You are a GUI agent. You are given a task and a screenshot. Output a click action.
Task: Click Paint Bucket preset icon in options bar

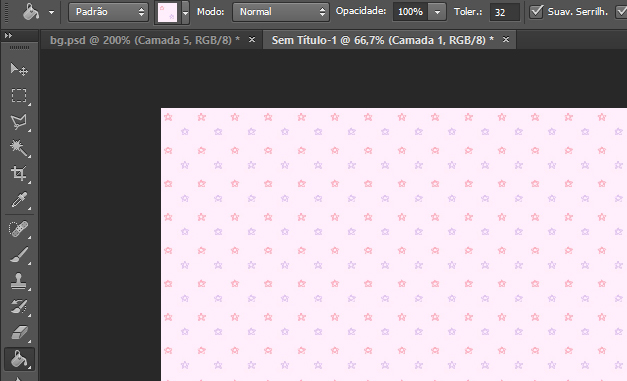coord(31,12)
